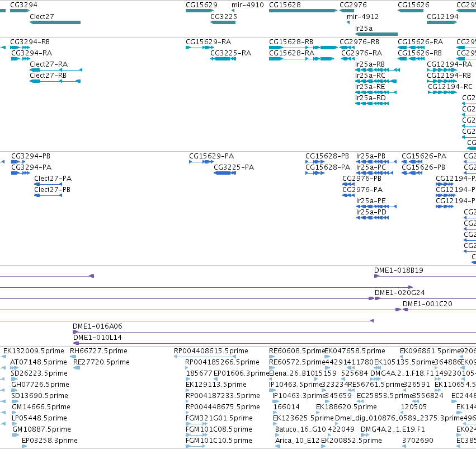
Task: Select the EP03258.3prime EST label
Action: pos(50,441)
